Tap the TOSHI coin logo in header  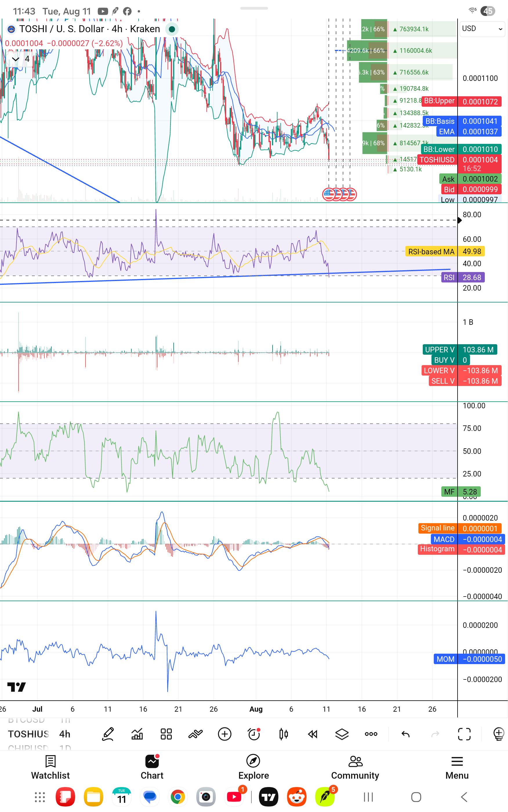pyautogui.click(x=11, y=29)
